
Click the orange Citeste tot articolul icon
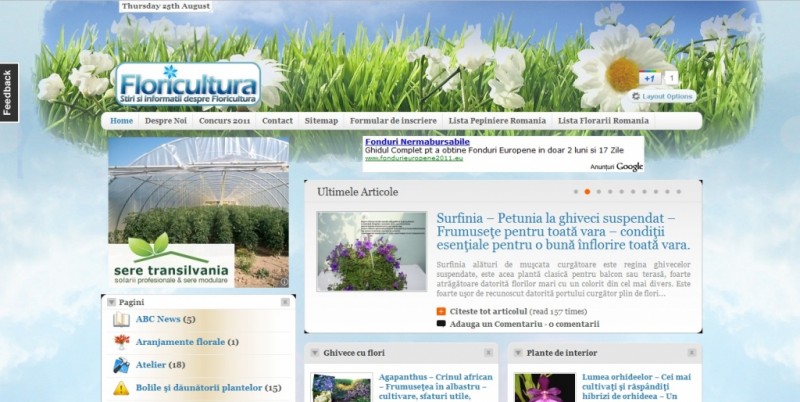click(x=441, y=311)
